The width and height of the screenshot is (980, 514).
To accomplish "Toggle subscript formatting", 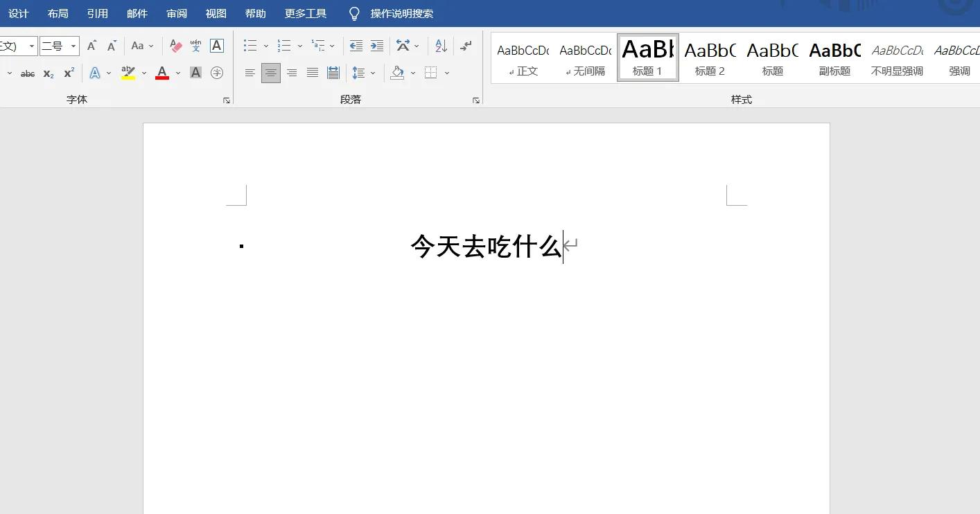I will point(47,72).
